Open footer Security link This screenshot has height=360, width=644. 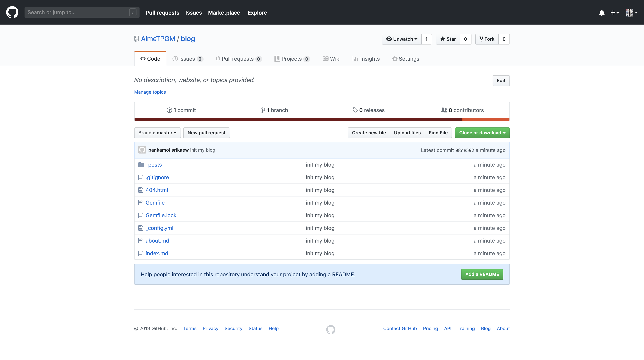point(233,329)
